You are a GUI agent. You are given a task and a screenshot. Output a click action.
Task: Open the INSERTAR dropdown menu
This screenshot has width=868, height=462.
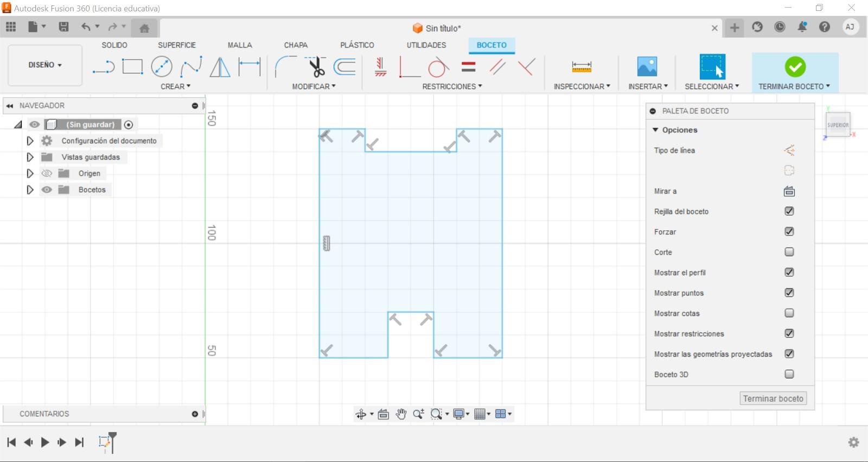coord(648,86)
